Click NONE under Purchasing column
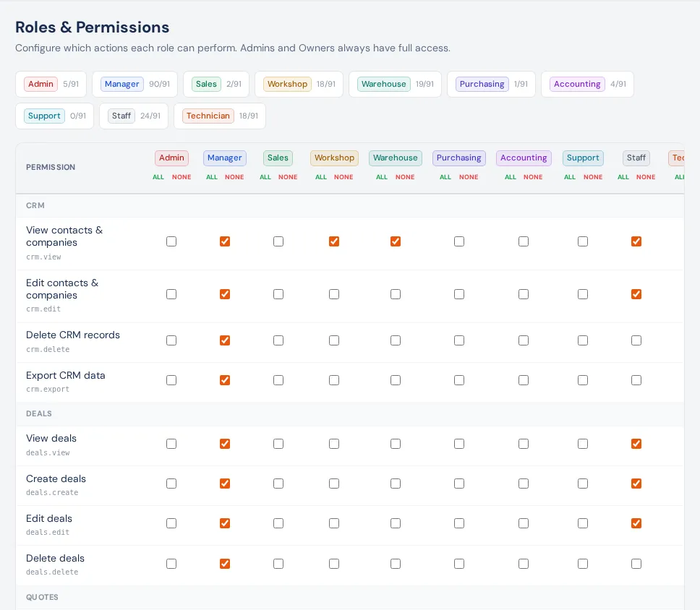Screen dimensions: 700x610 coord(469,177)
